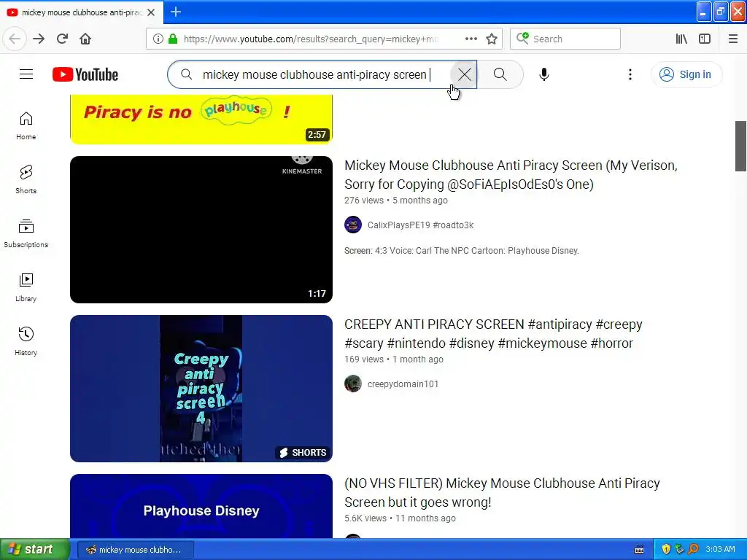Bookmark this page with the star icon

tap(492, 39)
